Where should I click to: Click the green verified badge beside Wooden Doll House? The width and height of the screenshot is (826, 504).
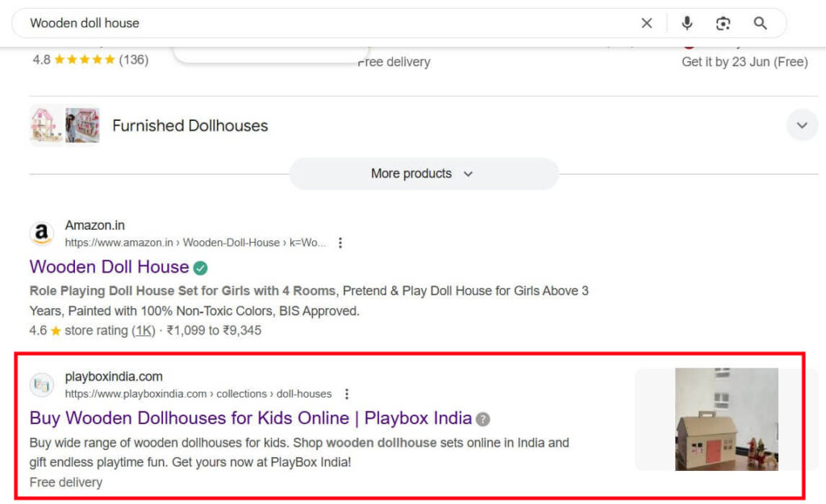(x=200, y=268)
